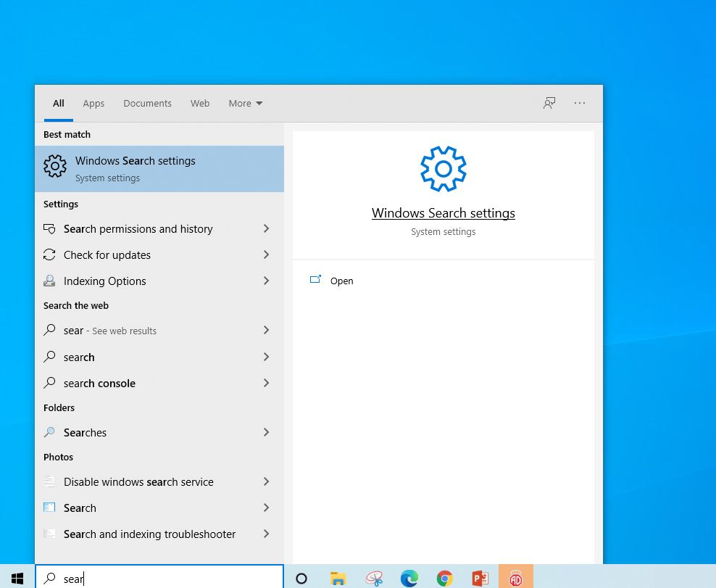Launch File Explorer from the taskbar
Screen dimensions: 716x588
(x=338, y=579)
